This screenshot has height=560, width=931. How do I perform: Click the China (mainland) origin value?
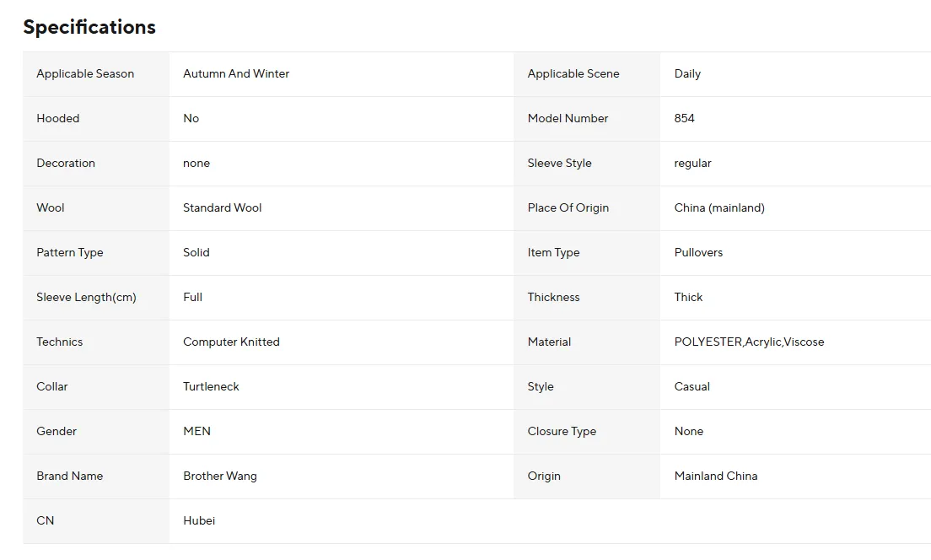pyautogui.click(x=719, y=208)
